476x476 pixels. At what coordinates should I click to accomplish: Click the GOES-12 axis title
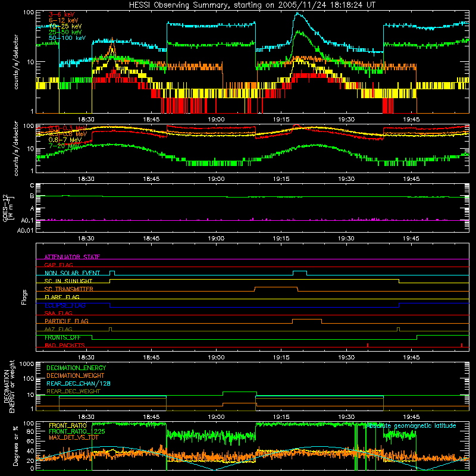[8, 208]
